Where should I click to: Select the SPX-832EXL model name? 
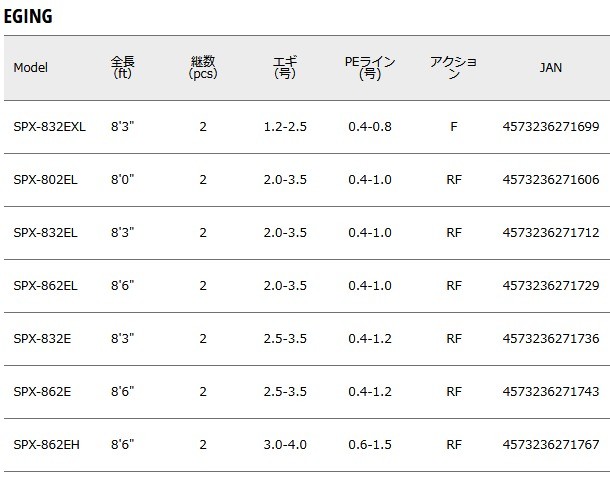point(49,127)
